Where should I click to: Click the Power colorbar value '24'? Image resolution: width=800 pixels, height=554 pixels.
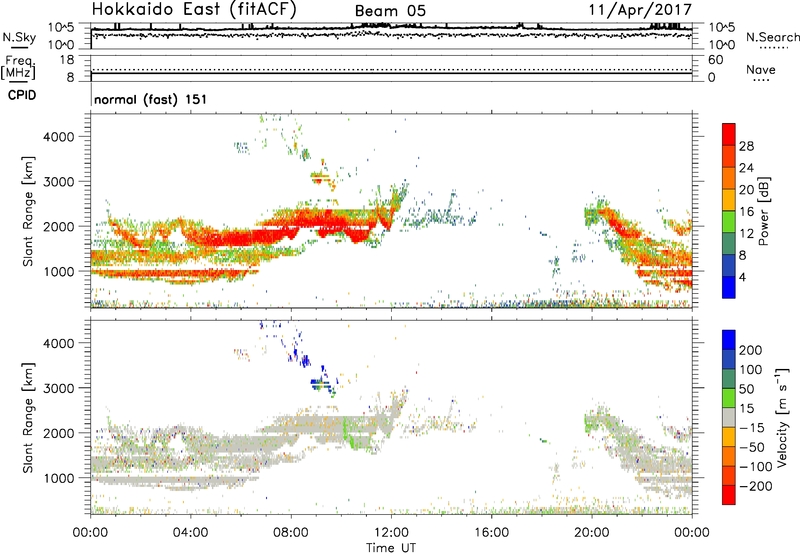pyautogui.click(x=746, y=168)
